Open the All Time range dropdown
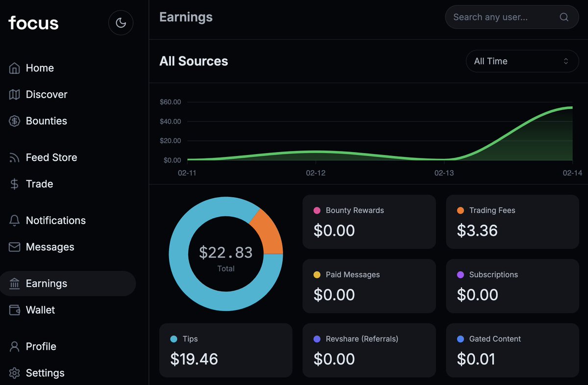This screenshot has height=385, width=588. (x=522, y=61)
